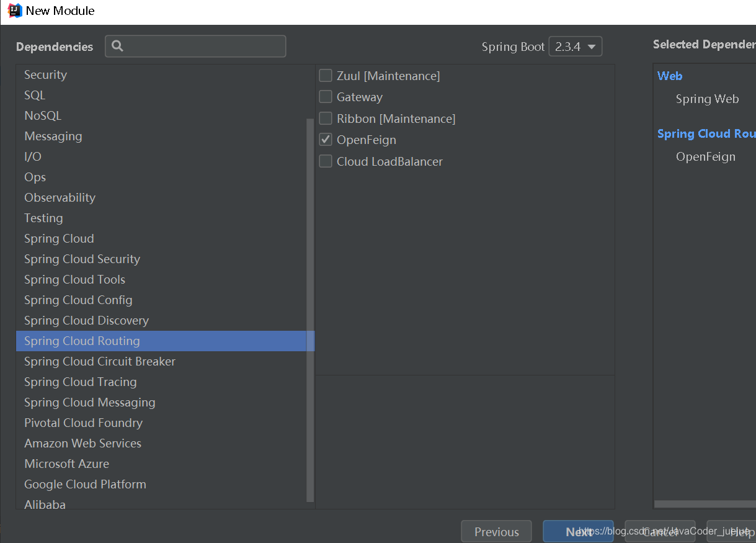756x543 pixels.
Task: Click the IntelliJ logo in the title bar
Action: click(x=15, y=11)
